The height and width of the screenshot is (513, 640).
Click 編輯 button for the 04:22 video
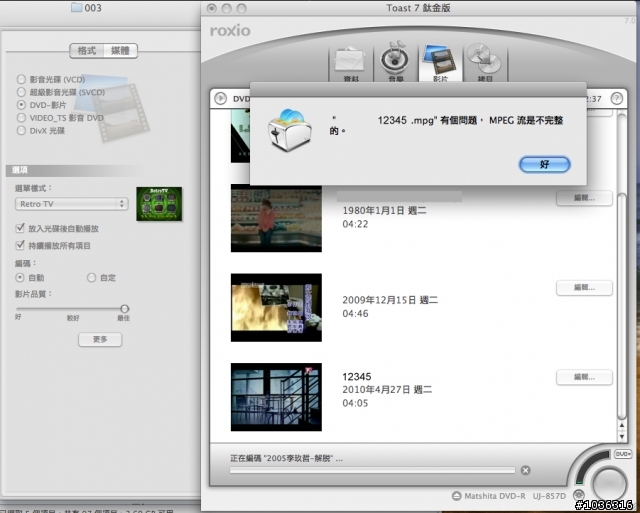(584, 198)
